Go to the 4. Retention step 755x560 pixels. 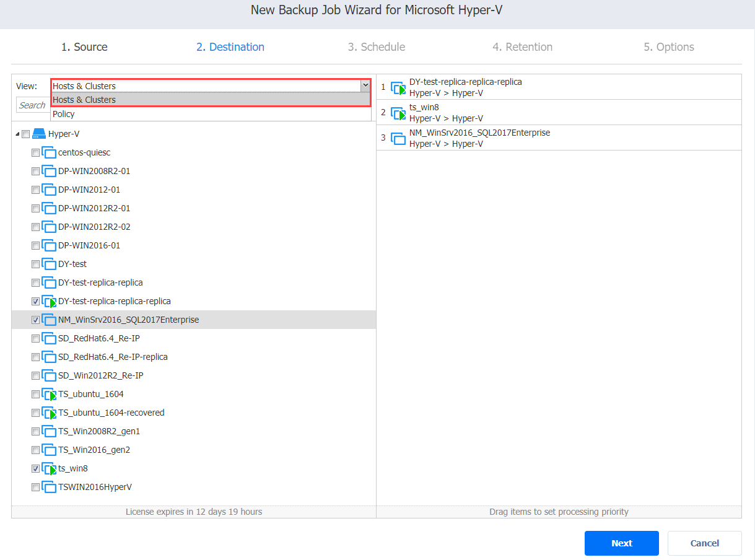523,47
